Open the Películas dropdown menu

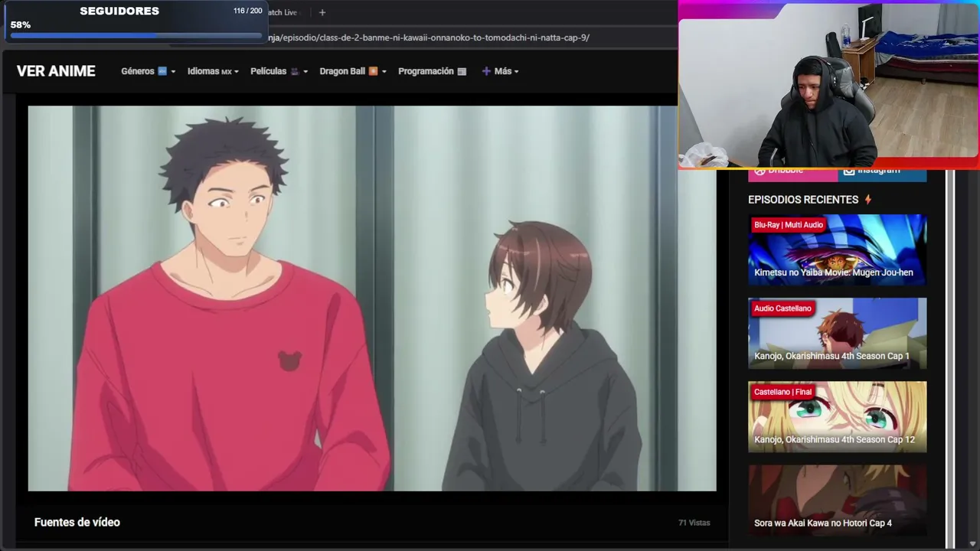[x=279, y=71]
